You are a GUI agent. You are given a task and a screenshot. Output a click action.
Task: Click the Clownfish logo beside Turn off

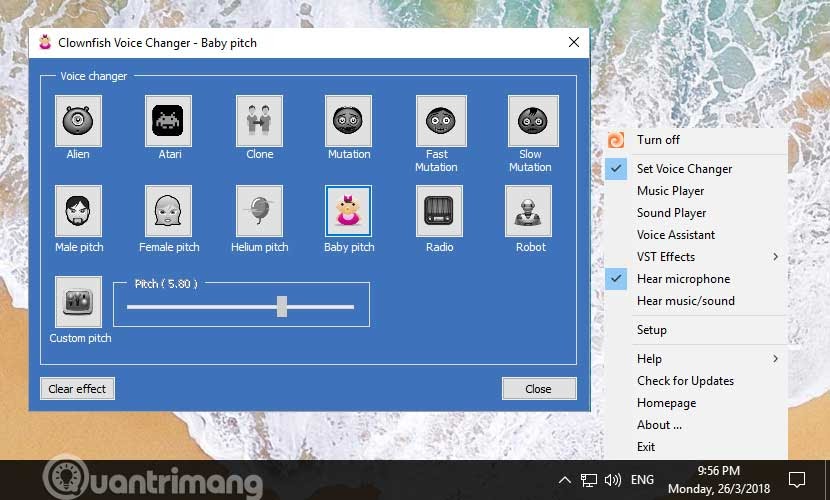coord(616,140)
